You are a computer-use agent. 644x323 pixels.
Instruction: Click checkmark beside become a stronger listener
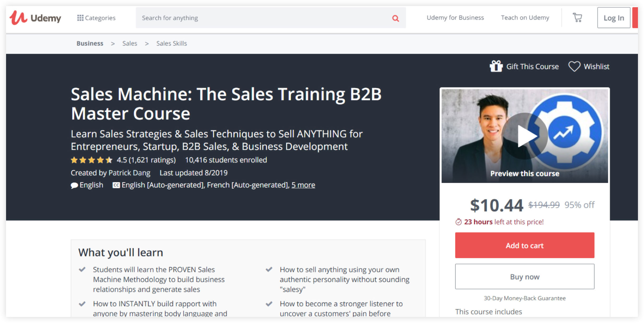269,304
